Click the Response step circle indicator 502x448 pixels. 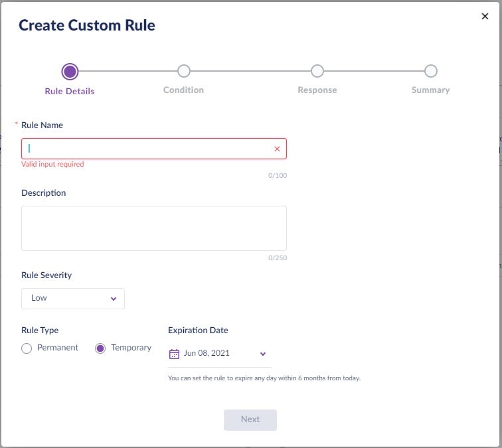coord(317,71)
